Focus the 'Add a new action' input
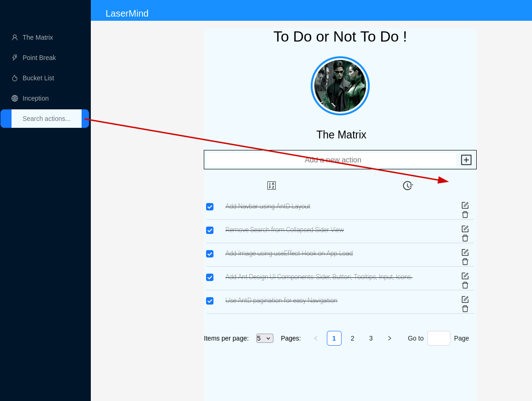532x401 pixels. pos(331,160)
